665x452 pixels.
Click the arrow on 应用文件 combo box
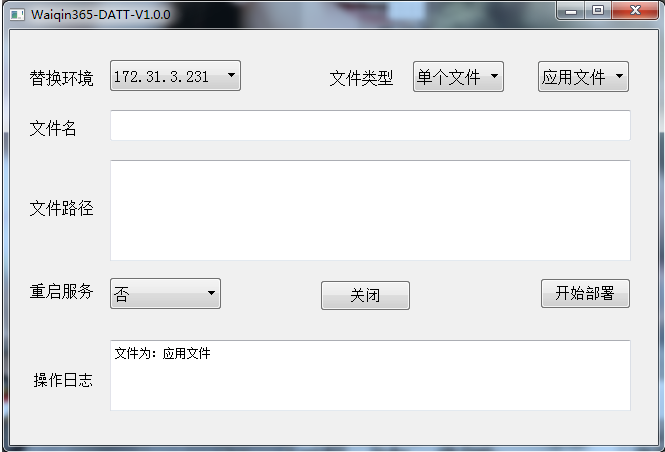[620, 76]
